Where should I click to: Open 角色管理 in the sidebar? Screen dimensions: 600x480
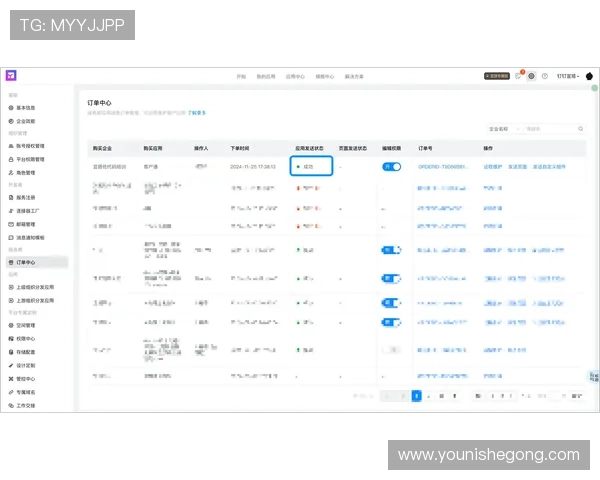pos(22,173)
